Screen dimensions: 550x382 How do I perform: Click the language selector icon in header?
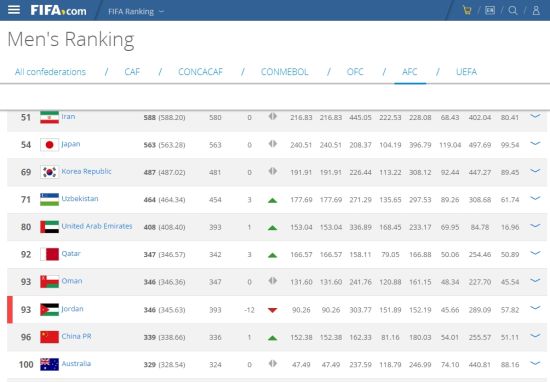click(x=490, y=11)
